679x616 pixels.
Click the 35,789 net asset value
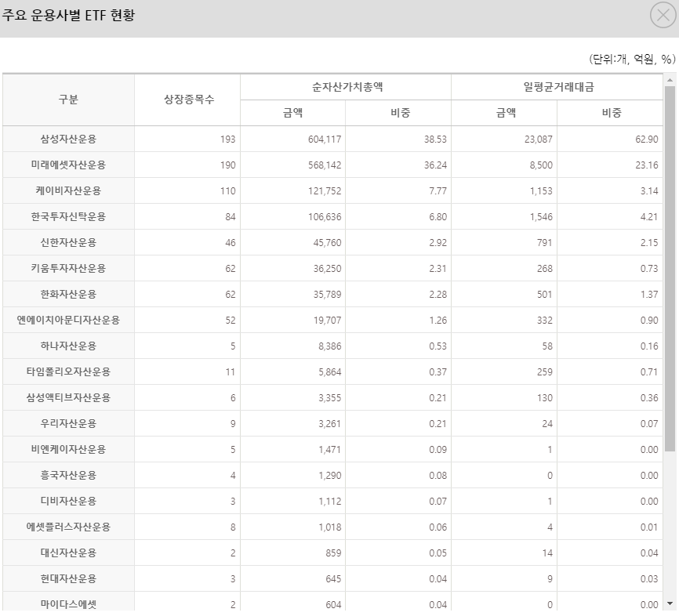(x=327, y=295)
